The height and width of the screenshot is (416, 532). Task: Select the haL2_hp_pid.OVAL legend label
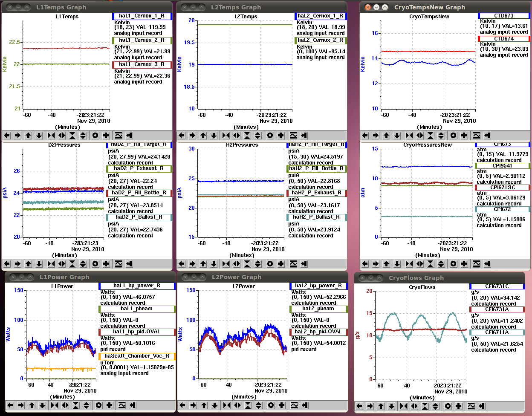point(318,332)
